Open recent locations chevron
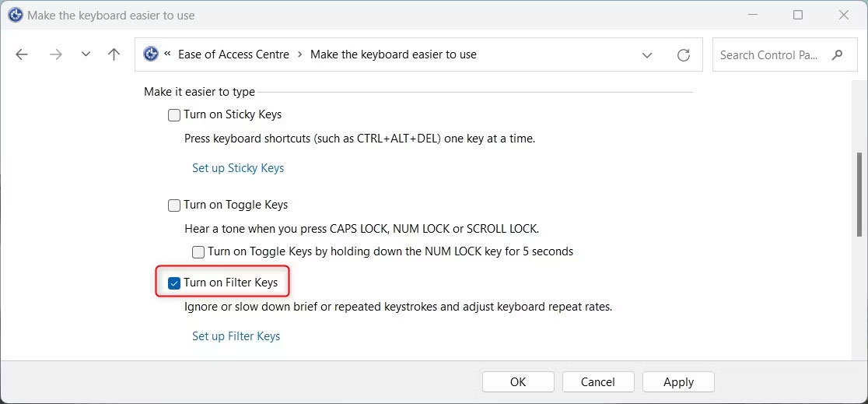The width and height of the screenshot is (868, 404). coord(86,54)
